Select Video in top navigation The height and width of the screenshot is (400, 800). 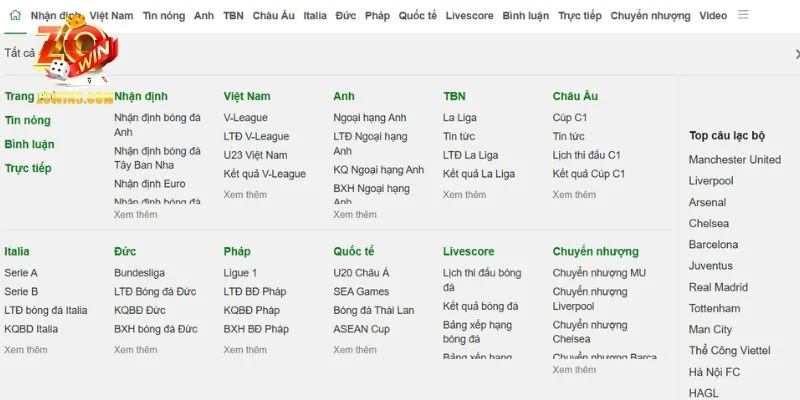[713, 16]
